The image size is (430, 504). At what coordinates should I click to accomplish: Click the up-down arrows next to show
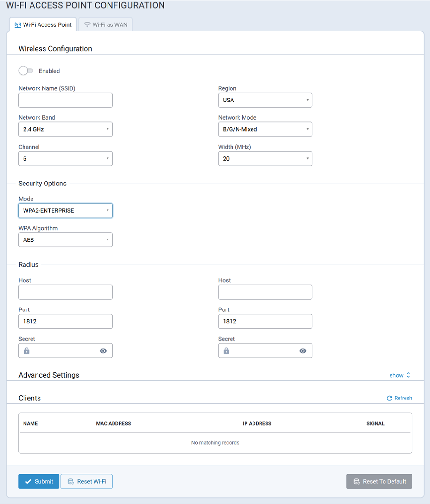408,375
